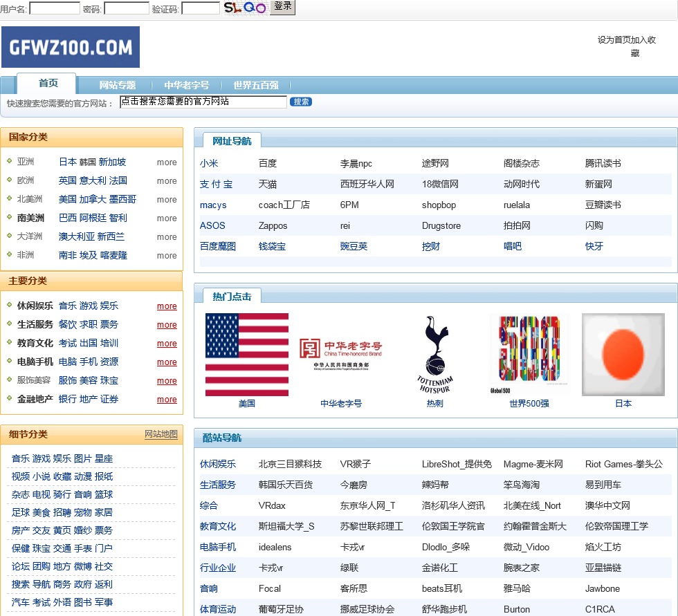Click the blue 搜索 button

pos(301,102)
